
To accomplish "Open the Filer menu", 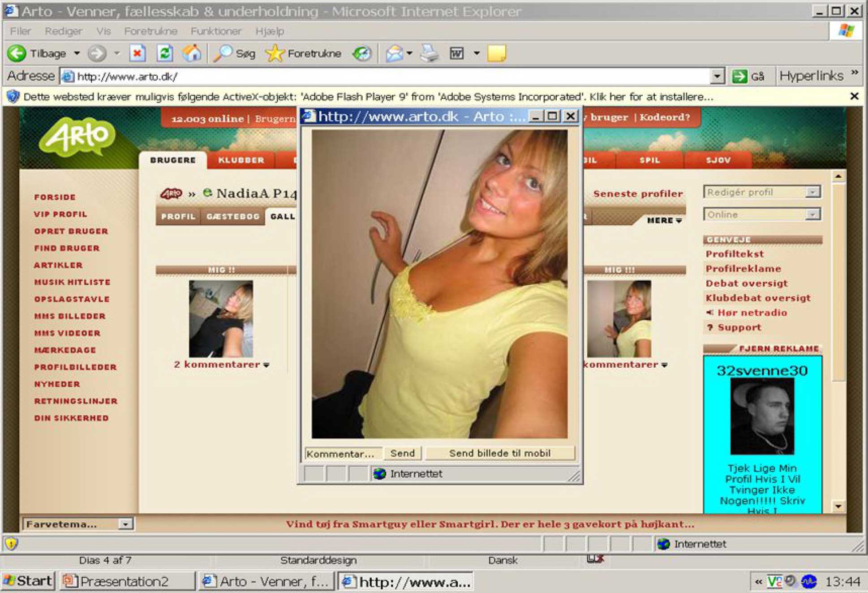I will 21,31.
